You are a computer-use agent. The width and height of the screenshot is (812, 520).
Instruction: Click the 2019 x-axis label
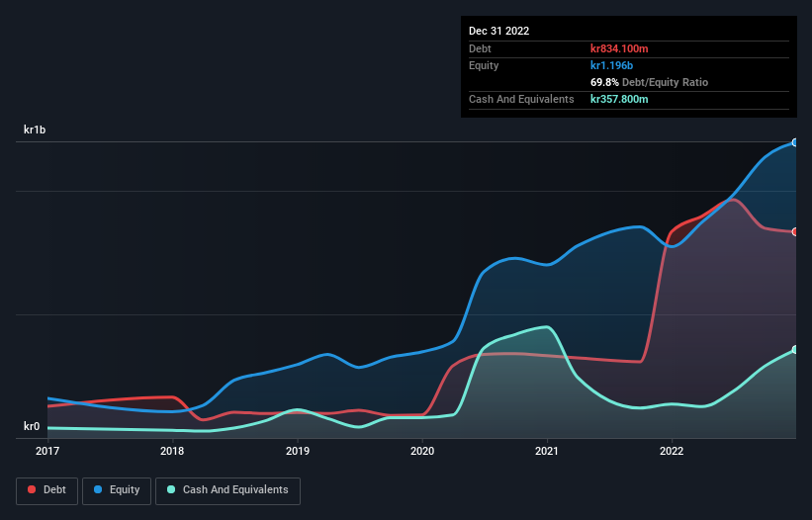pos(298,451)
